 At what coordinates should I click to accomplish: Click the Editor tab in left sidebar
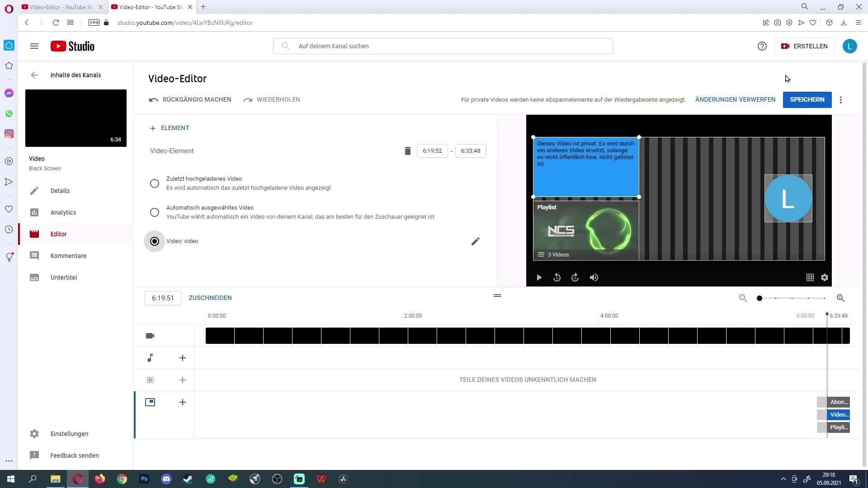pyautogui.click(x=58, y=234)
